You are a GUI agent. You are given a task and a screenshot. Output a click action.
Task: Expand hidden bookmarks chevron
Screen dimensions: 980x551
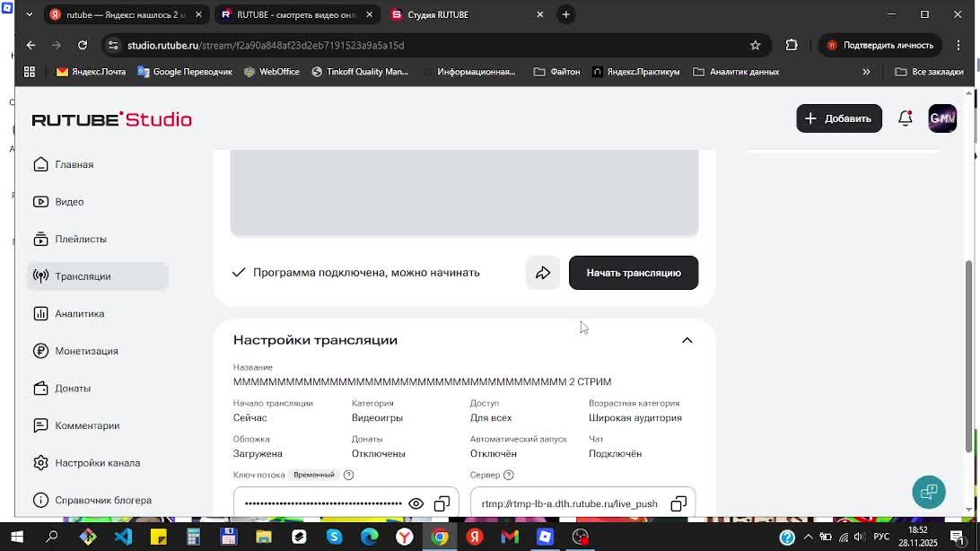point(866,72)
